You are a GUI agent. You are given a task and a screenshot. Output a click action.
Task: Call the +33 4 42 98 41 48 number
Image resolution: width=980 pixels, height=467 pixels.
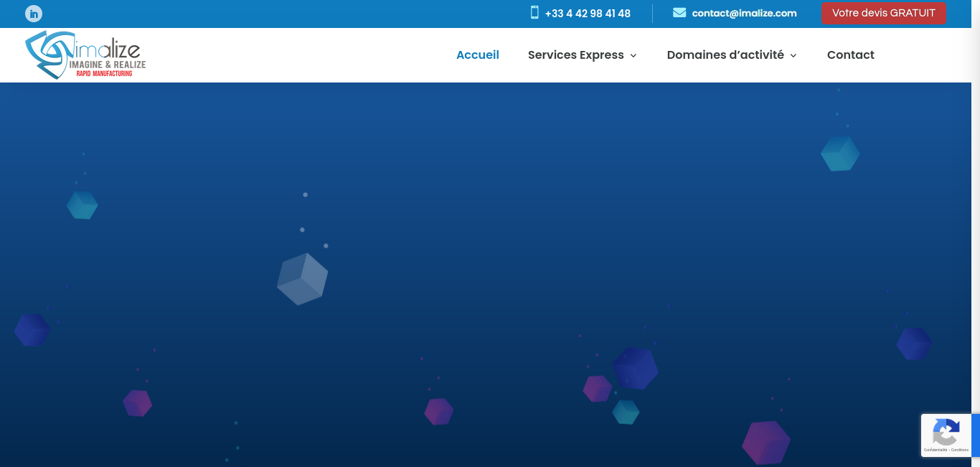pos(588,14)
